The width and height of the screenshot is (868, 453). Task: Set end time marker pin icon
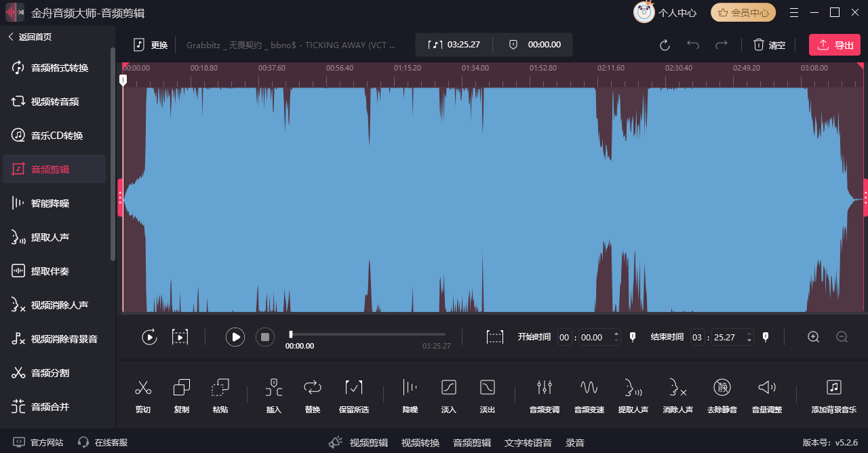point(766,337)
